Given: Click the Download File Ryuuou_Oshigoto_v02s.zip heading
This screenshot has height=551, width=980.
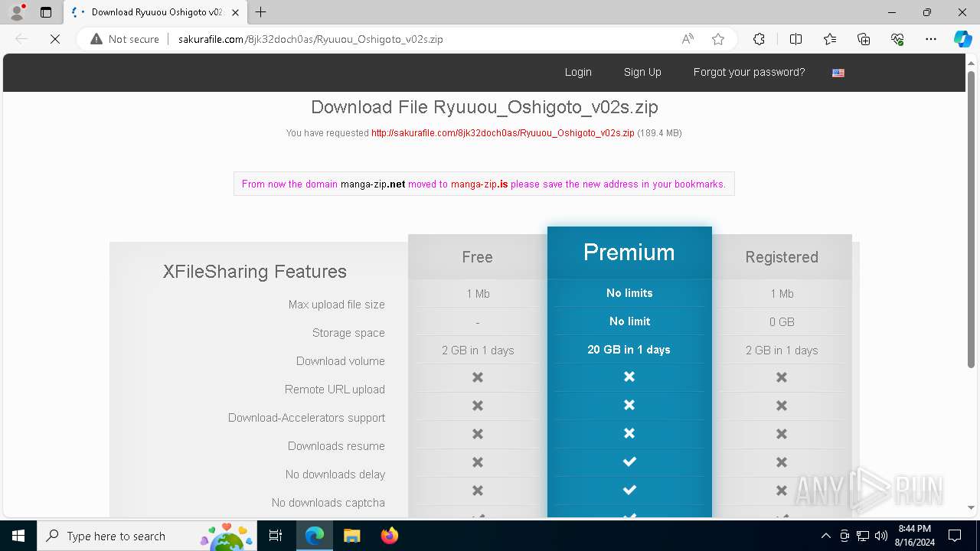Looking at the screenshot, I should tap(485, 107).
